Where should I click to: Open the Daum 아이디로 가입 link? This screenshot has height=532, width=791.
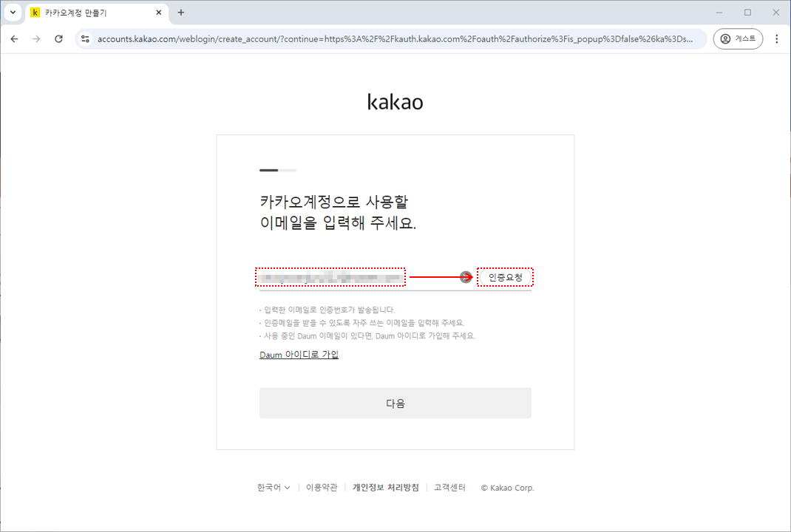pyautogui.click(x=299, y=355)
